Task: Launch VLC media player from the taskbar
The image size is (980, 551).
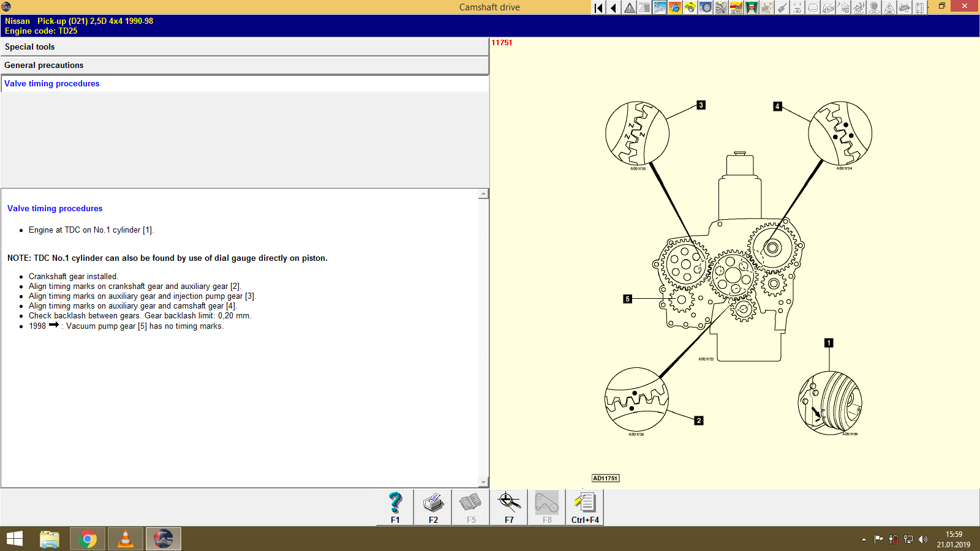Action: click(125, 539)
